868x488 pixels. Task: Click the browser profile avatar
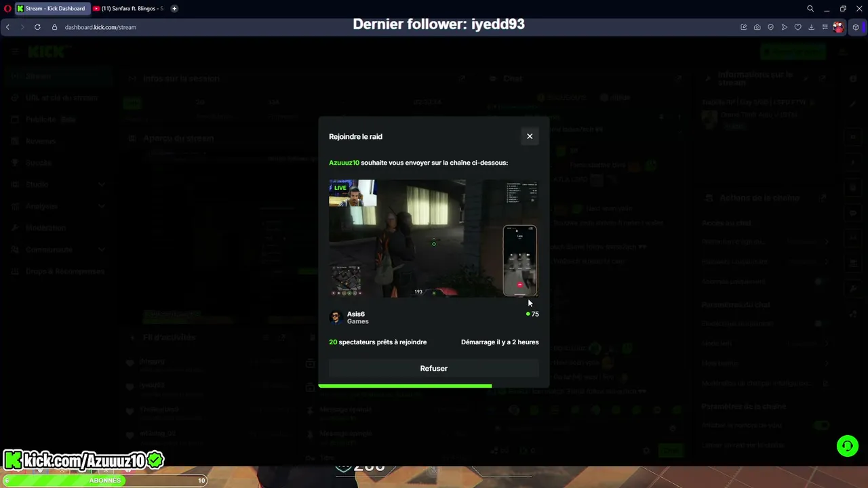click(x=839, y=27)
